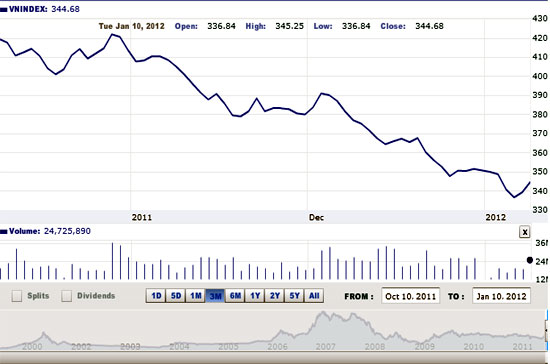Screen dimensions: 550x364
Task: Select the active 3M range button
Action: 215,296
